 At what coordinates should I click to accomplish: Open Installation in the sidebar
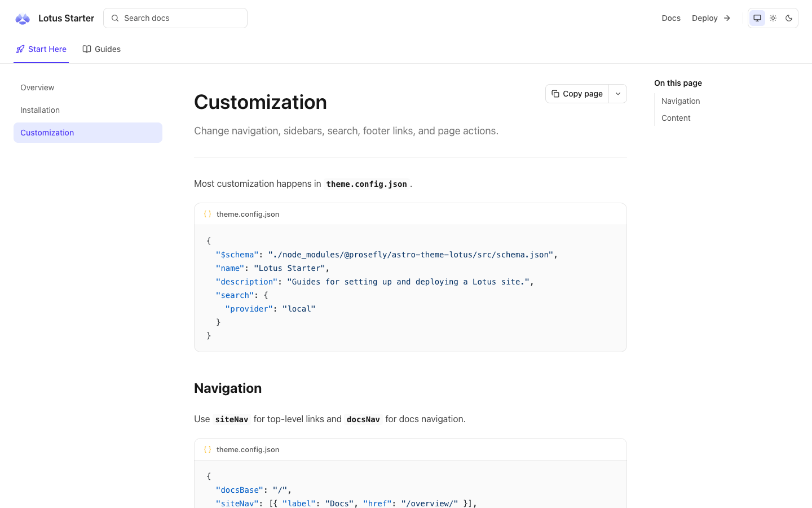(88, 110)
